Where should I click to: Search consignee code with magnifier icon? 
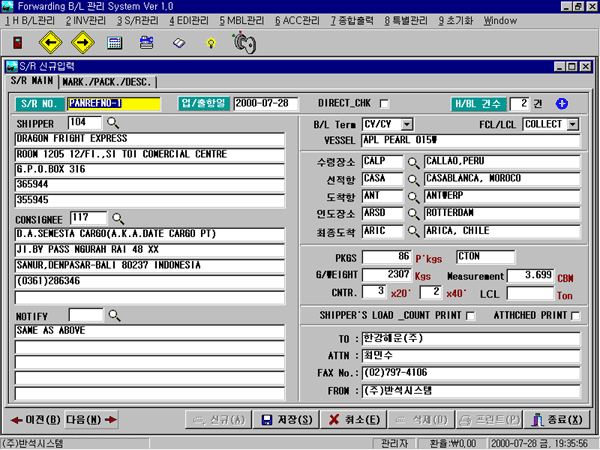pos(118,218)
